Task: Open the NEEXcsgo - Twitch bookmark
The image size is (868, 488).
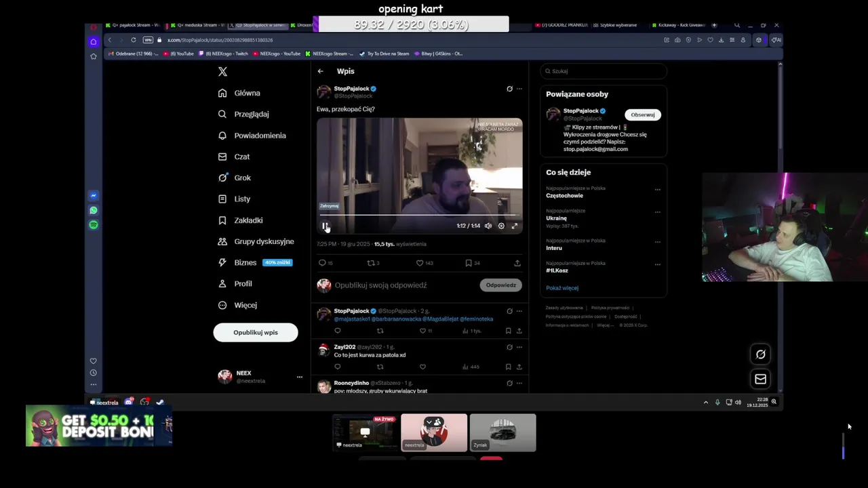Action: pos(223,54)
